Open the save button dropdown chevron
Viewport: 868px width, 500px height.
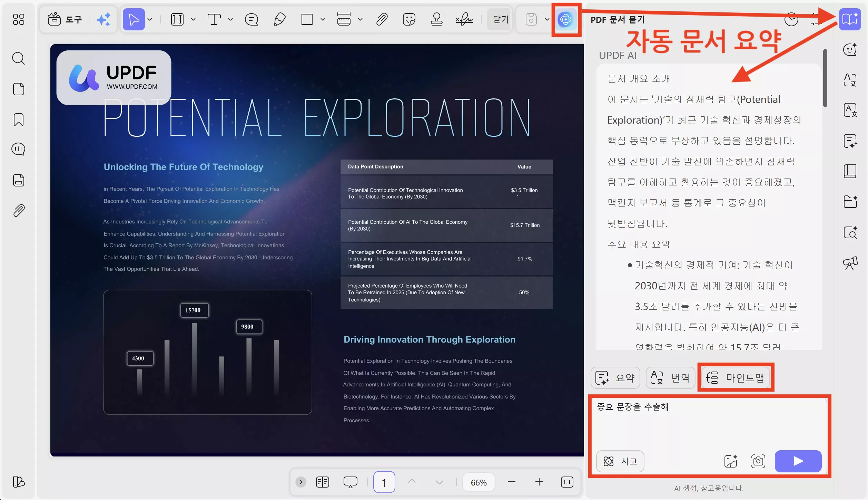tap(546, 20)
